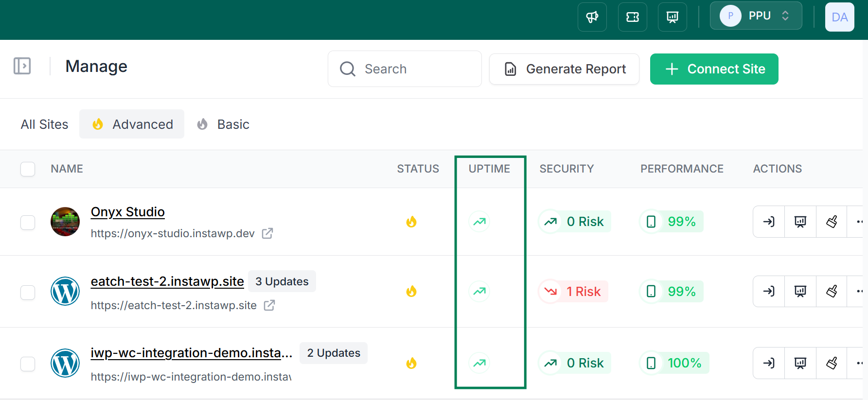Click uptime trend icon for iwp-wc-integration-demo
The width and height of the screenshot is (868, 400).
point(479,363)
